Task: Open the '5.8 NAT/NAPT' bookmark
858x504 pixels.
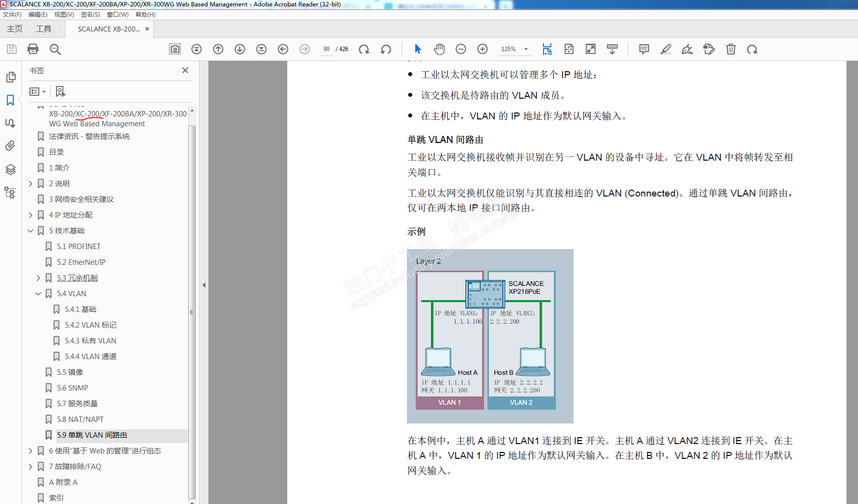Action: [x=80, y=420]
